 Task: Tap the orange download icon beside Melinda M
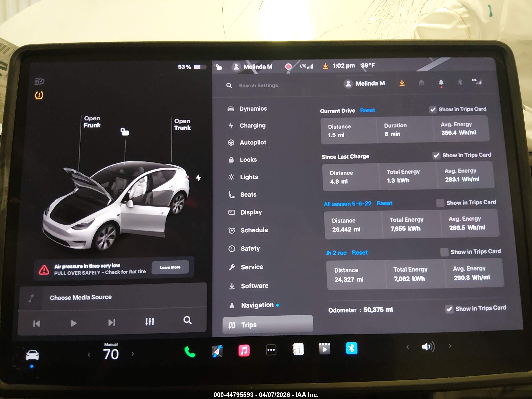[x=402, y=83]
